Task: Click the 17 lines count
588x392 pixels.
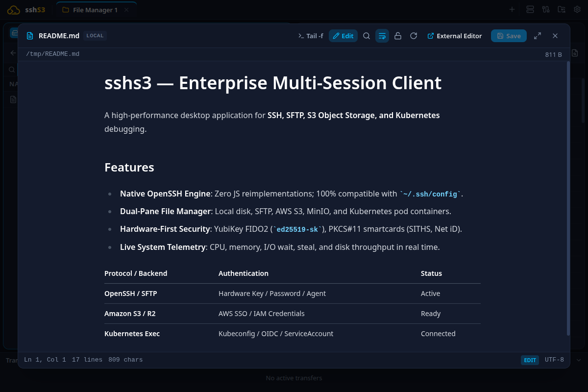Action: (87, 360)
